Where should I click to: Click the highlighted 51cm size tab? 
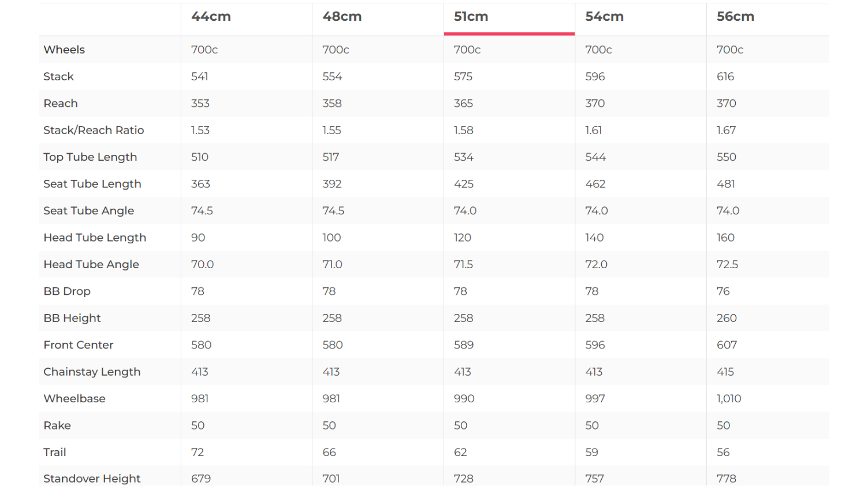click(x=471, y=17)
